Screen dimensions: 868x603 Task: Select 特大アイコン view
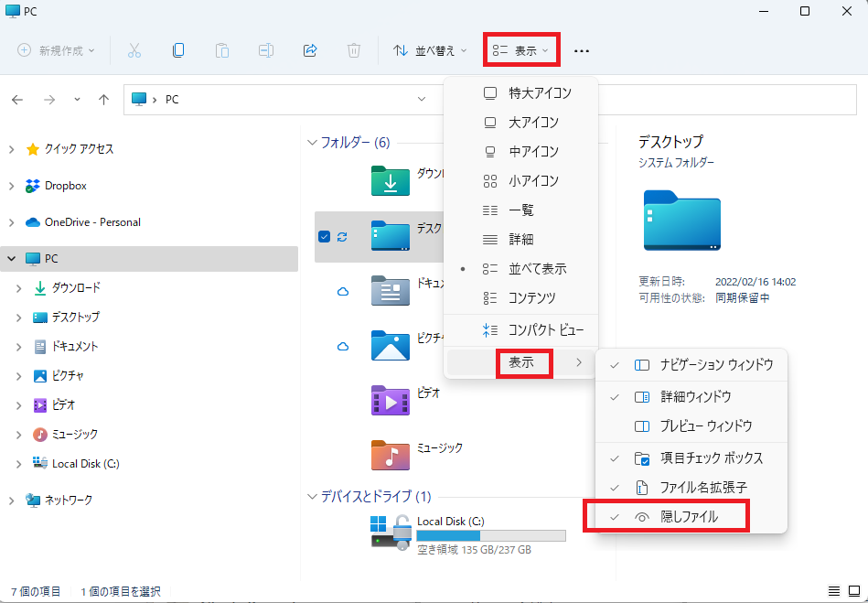521,93
